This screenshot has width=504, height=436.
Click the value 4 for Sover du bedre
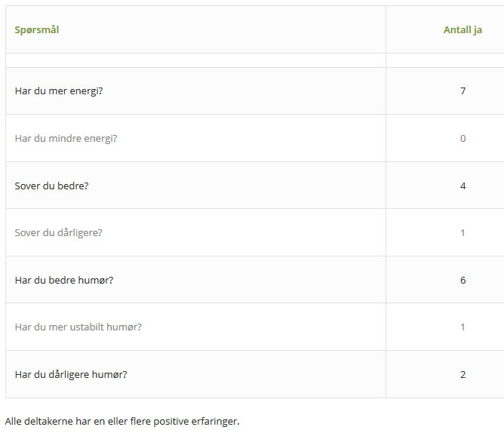coord(463,186)
